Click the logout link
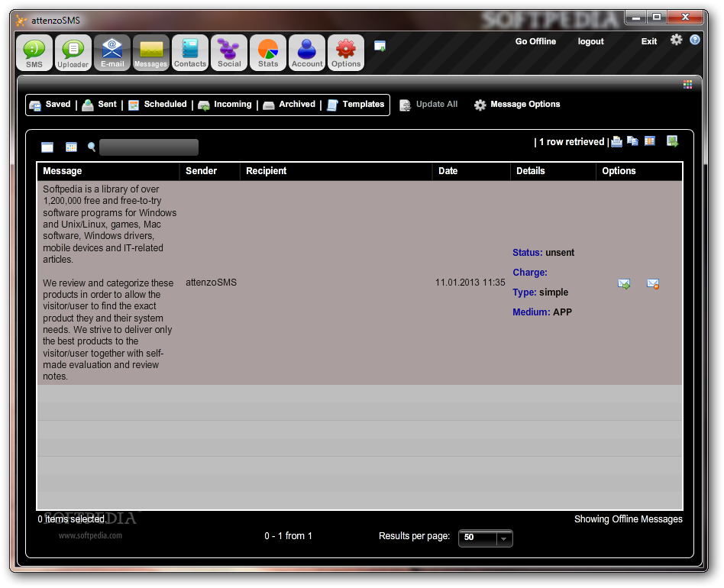This screenshot has width=724, height=588. coord(590,41)
